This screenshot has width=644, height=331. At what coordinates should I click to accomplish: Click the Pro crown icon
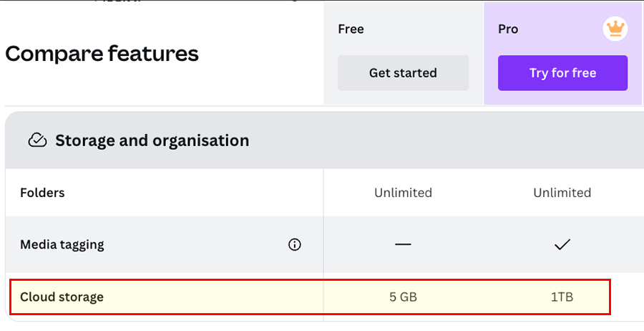pyautogui.click(x=614, y=29)
